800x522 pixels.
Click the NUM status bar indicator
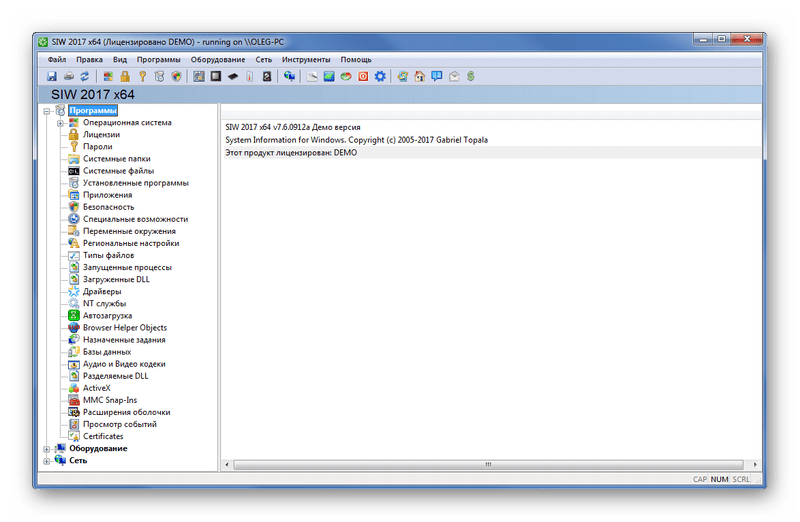(x=719, y=480)
